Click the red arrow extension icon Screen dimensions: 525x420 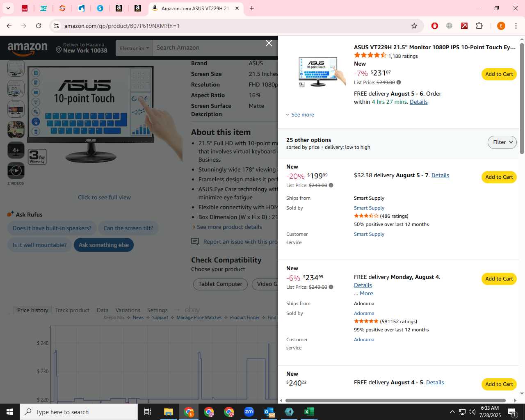(464, 26)
